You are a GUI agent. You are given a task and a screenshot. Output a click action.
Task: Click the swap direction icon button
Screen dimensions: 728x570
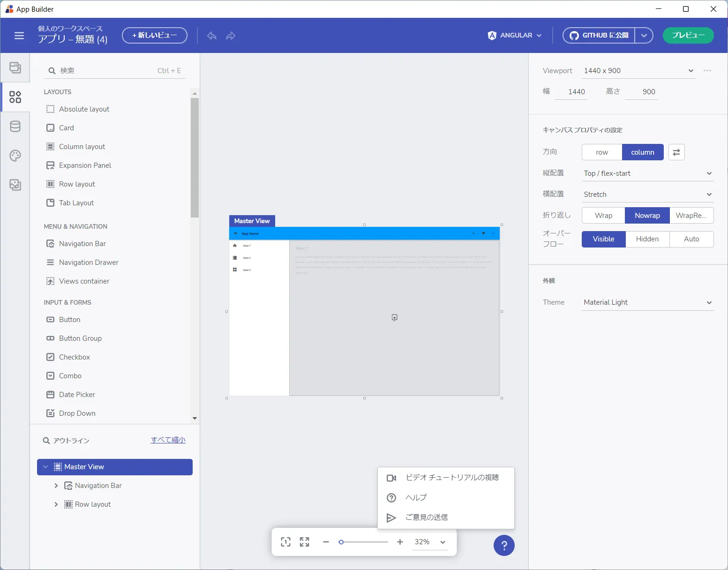coord(676,152)
